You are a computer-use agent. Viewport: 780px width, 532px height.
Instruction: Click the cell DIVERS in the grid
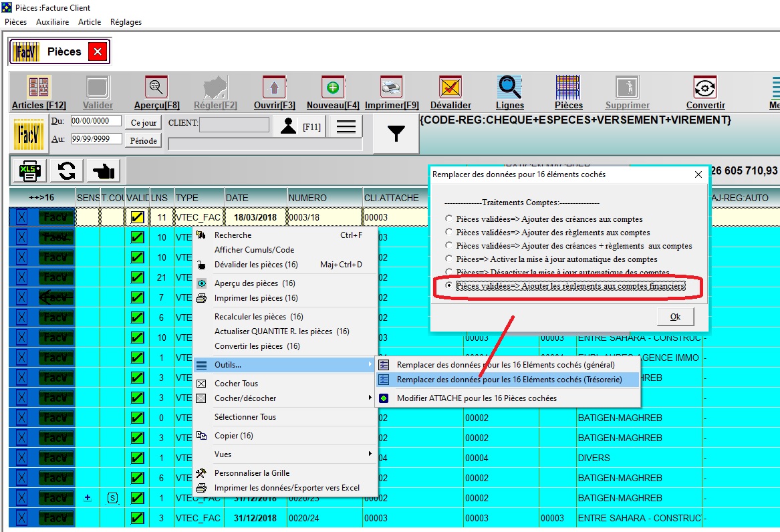(639, 458)
